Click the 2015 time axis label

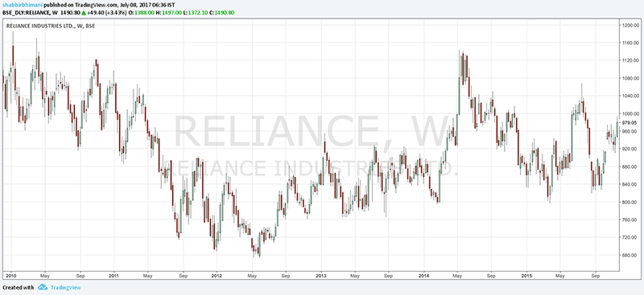(526, 276)
